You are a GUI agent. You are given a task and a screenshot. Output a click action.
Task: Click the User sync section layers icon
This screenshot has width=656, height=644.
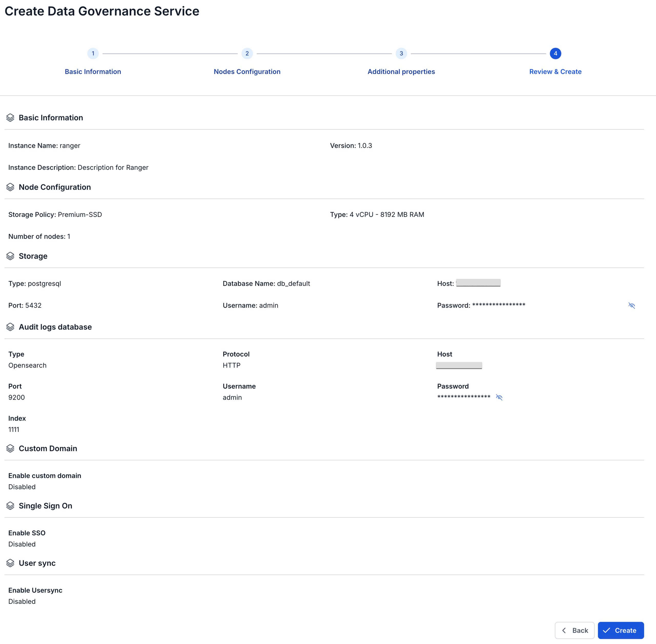(10, 563)
